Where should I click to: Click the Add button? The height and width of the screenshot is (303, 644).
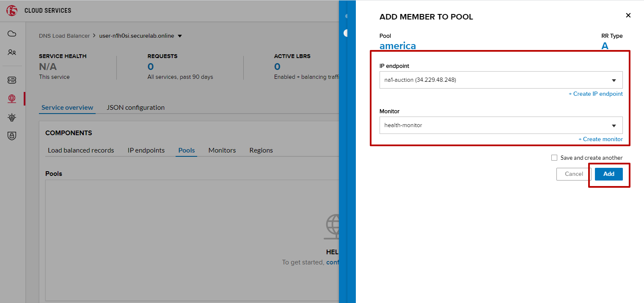pos(609,174)
